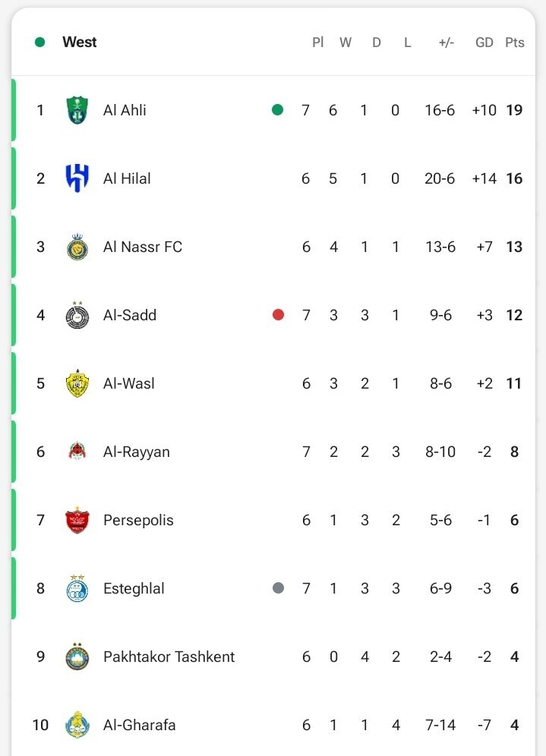The height and width of the screenshot is (756, 546).
Task: Sort by the Pts column header
Action: tap(515, 43)
